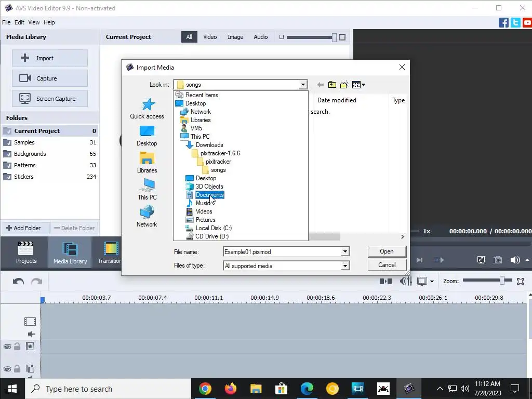This screenshot has width=532, height=399.
Task: Click the Open button in Import Media
Action: [387, 251]
